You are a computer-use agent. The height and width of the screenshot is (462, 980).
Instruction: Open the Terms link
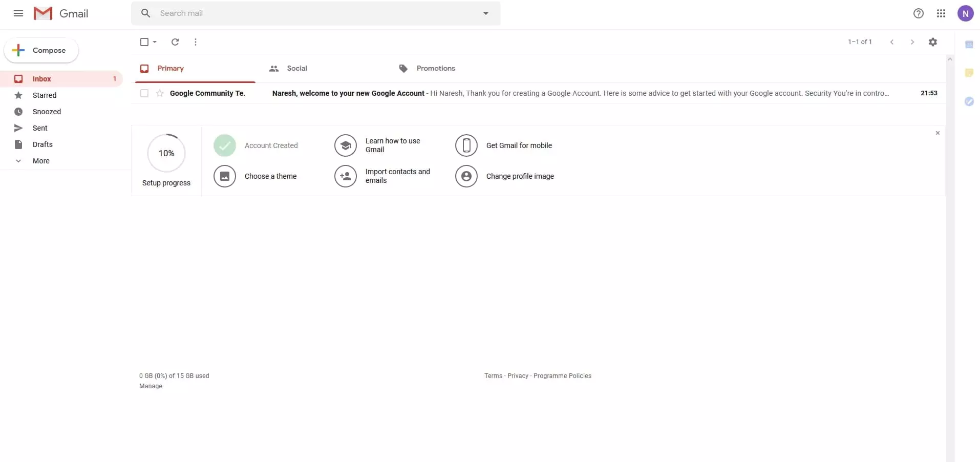point(493,376)
